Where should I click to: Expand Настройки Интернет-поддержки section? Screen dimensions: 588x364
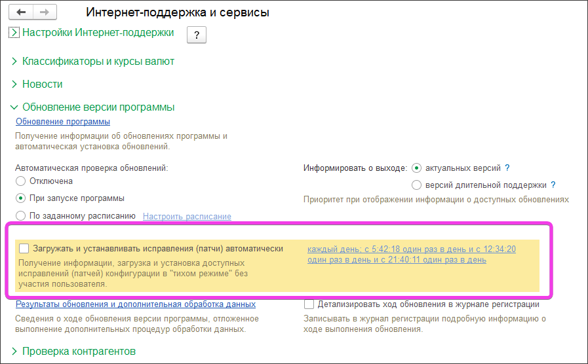coord(14,32)
